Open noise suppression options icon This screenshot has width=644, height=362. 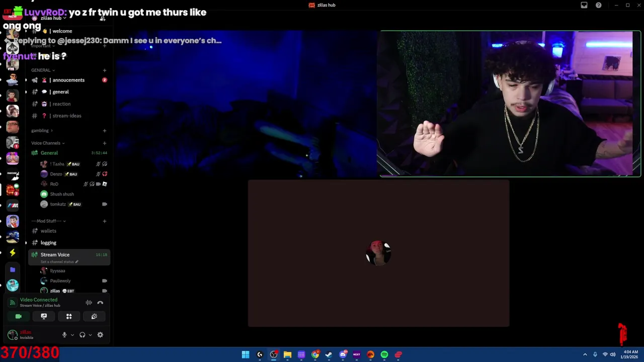(89, 303)
